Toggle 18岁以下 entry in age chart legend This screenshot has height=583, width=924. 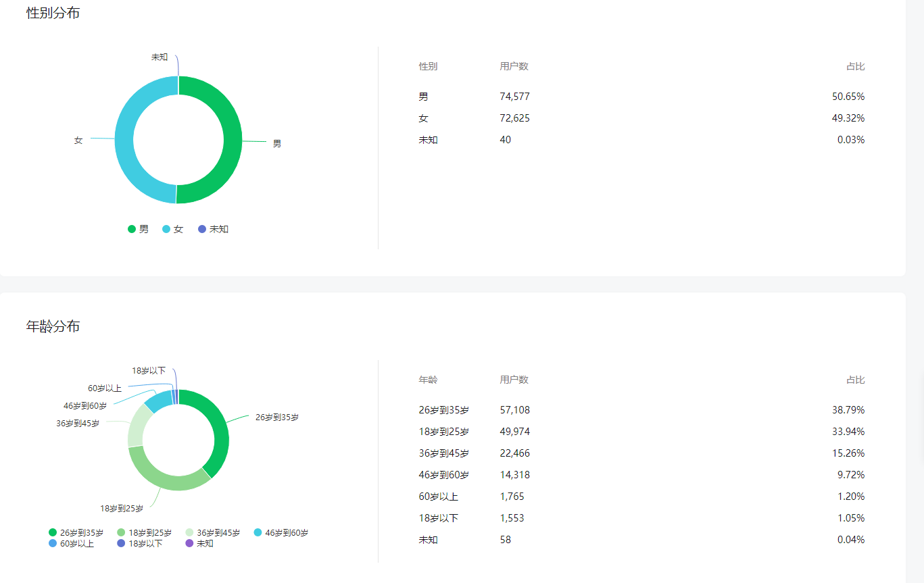[139, 543]
